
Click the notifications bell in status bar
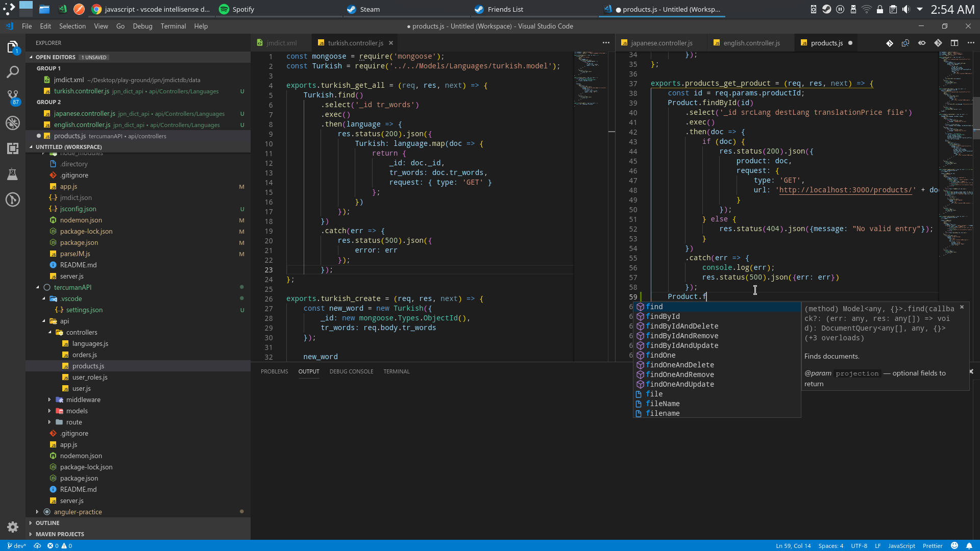969,545
